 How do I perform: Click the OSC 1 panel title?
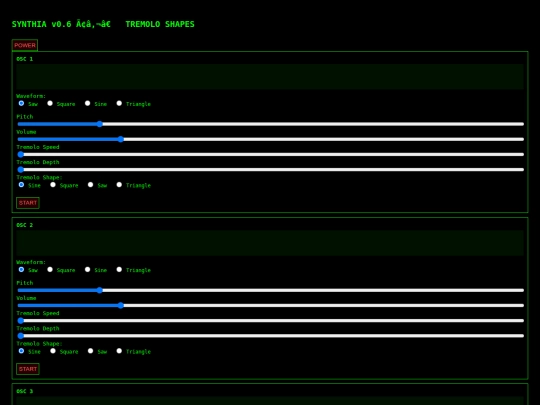(x=24, y=59)
